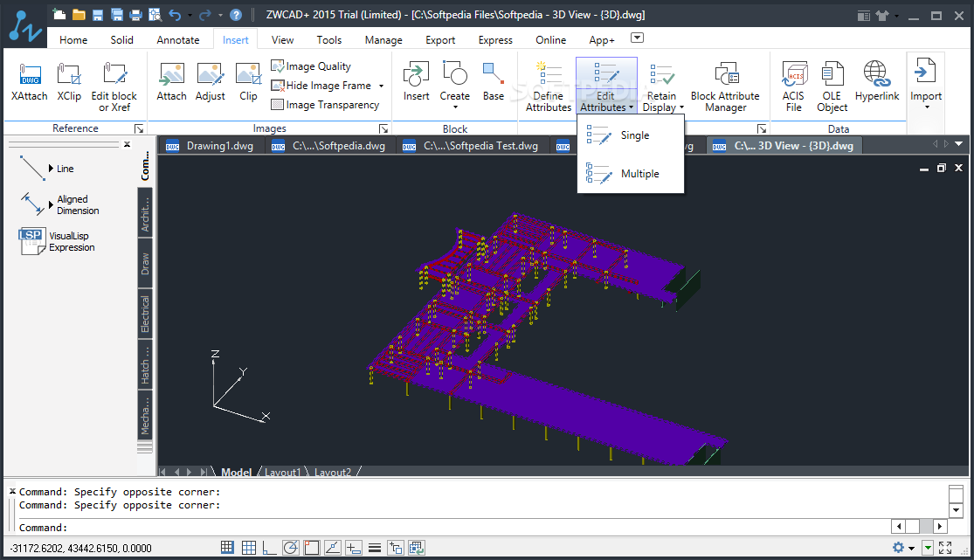The image size is (974, 560).
Task: Toggle clean screen in status bar
Action: pyautogui.click(x=945, y=548)
